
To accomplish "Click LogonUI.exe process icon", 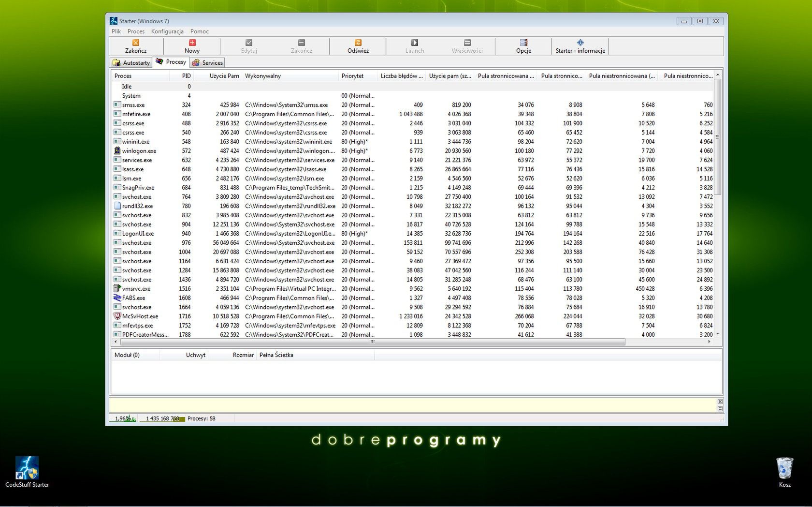I will tap(117, 233).
